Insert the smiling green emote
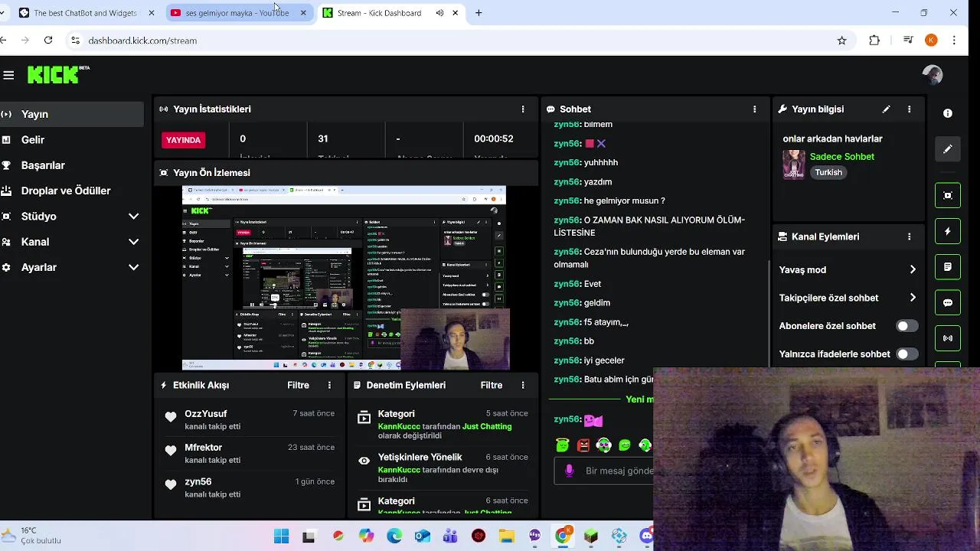This screenshot has height=551, width=980. 625,445
